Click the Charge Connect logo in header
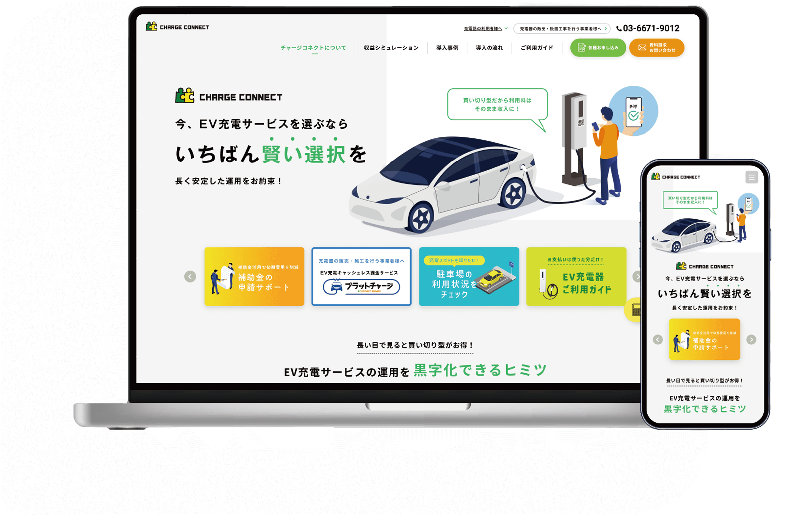The height and width of the screenshot is (515, 812). coord(177,27)
